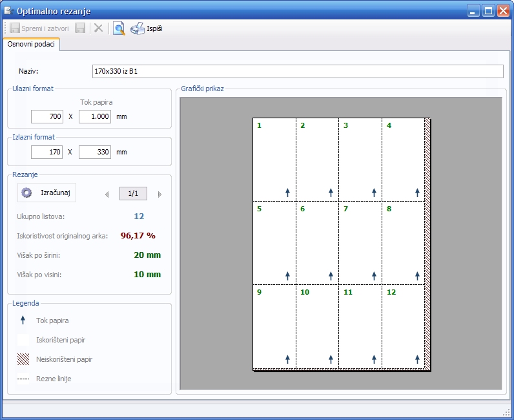Open print preview magnifier icon

tap(119, 28)
